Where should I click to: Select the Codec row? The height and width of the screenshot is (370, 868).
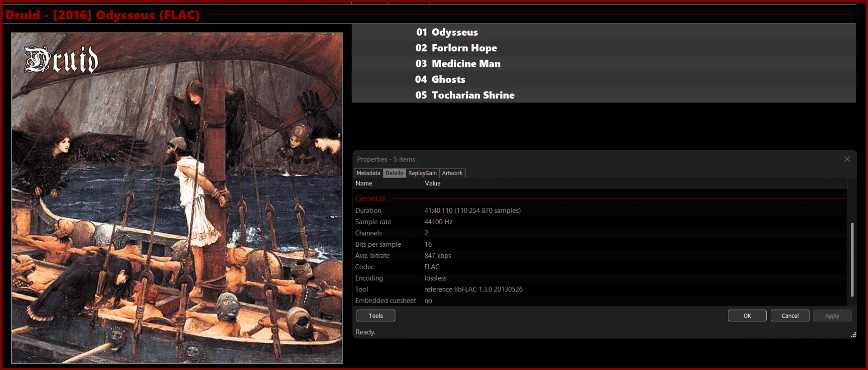point(600,267)
